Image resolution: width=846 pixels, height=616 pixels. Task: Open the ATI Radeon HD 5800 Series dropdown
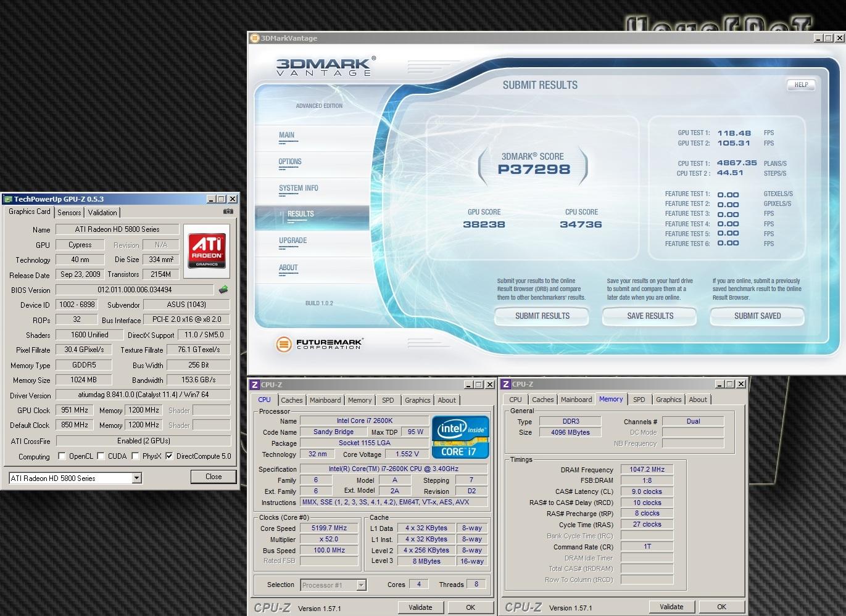[x=137, y=478]
